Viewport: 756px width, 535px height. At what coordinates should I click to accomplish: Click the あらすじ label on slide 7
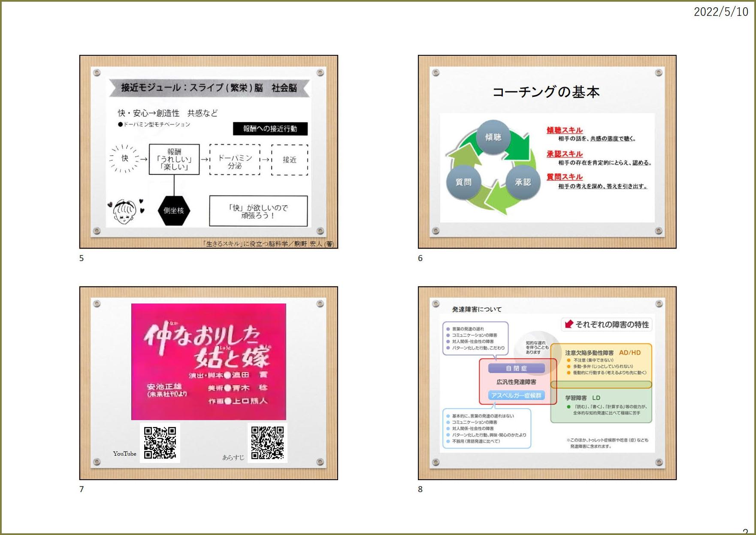(x=233, y=458)
